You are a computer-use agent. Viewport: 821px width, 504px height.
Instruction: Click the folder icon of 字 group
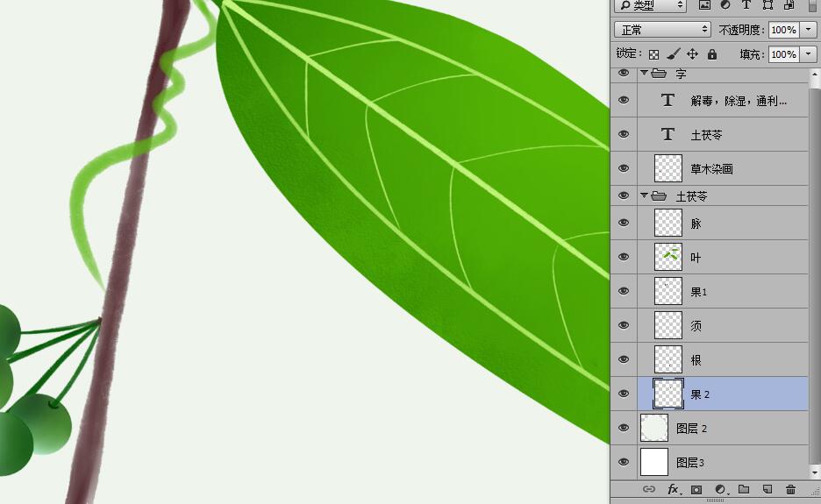(659, 74)
